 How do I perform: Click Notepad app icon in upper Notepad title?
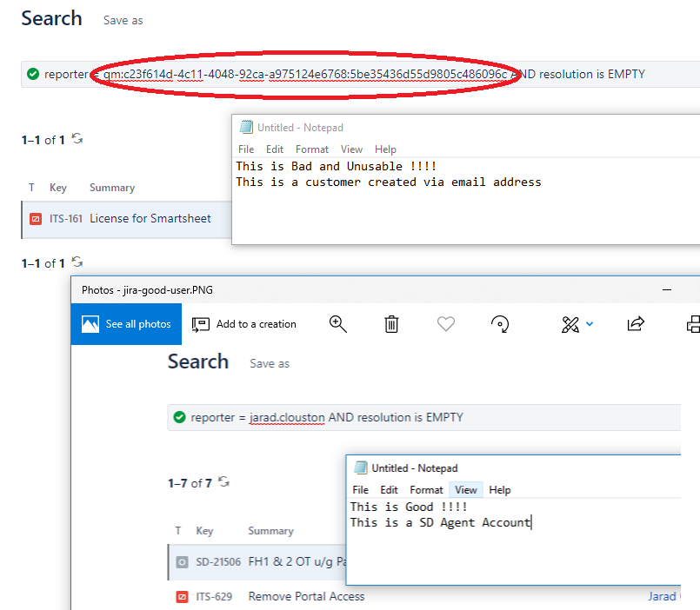coord(246,127)
